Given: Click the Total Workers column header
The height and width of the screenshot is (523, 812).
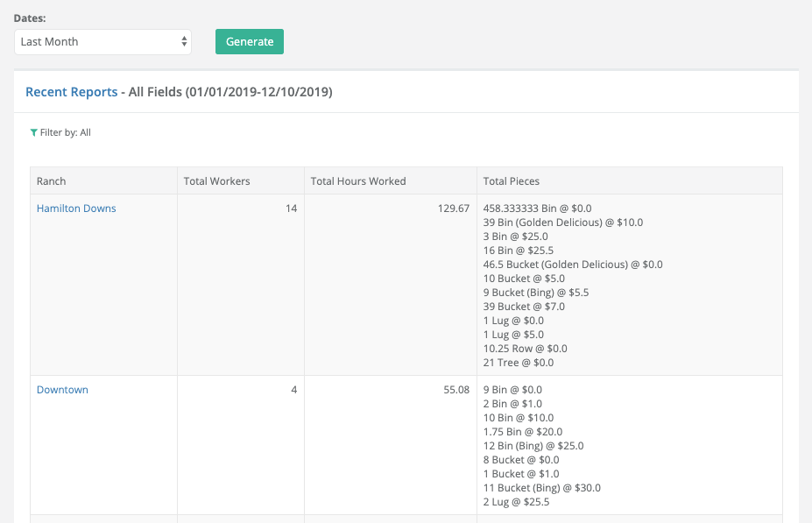Looking at the screenshot, I should (216, 181).
